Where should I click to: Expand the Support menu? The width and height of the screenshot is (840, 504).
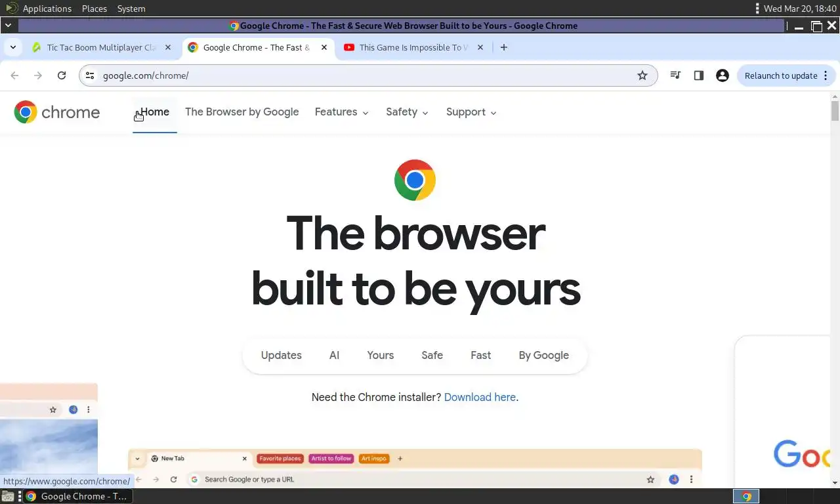click(472, 112)
